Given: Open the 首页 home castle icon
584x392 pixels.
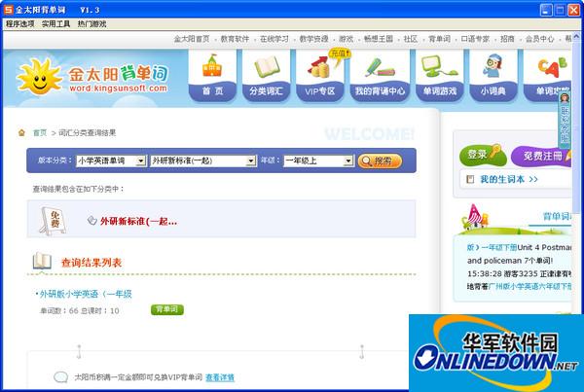Looking at the screenshot, I should pyautogui.click(x=212, y=66).
